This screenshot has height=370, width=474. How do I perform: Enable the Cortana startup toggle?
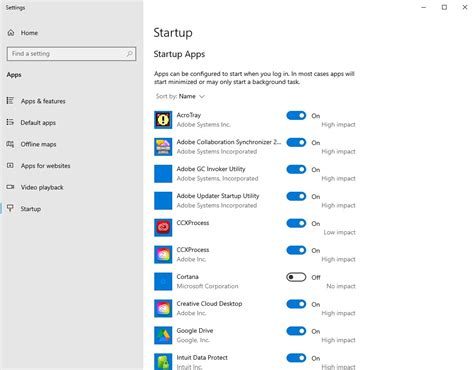[296, 277]
